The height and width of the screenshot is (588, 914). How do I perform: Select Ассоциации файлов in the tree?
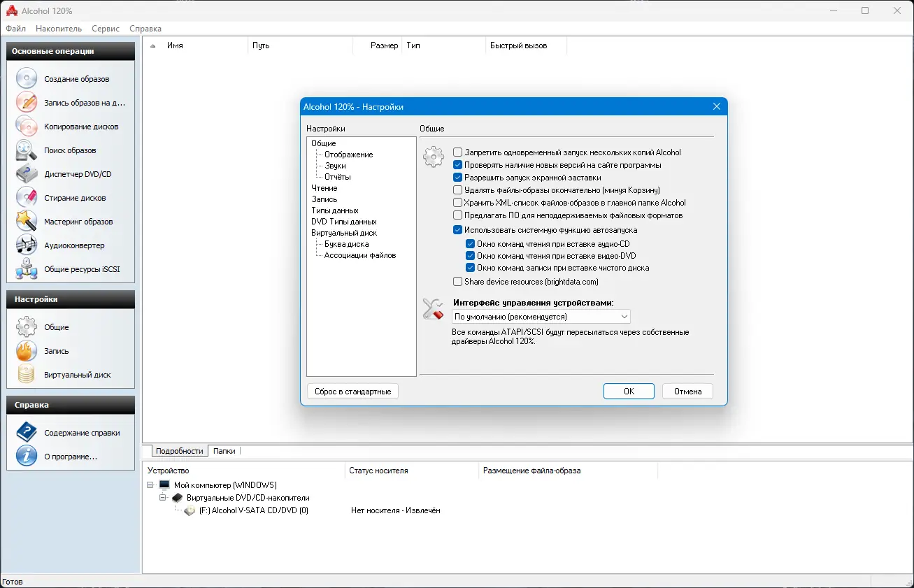click(360, 255)
